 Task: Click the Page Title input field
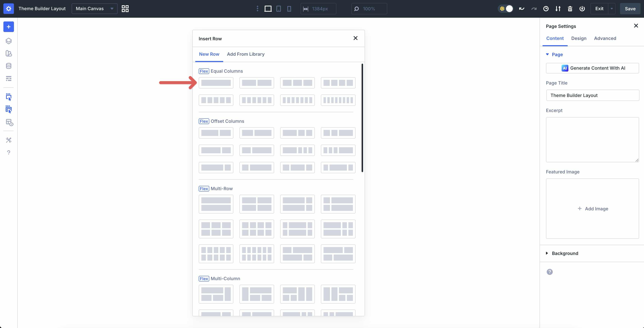click(x=593, y=95)
